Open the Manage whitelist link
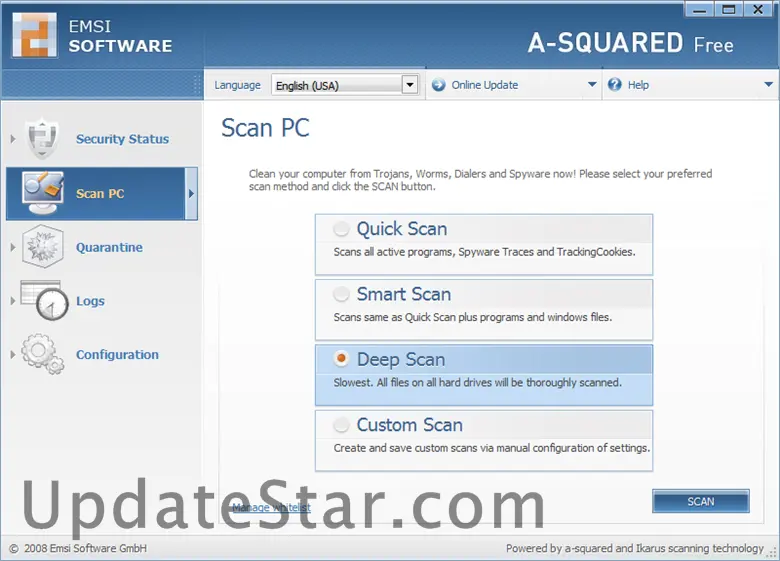 [x=272, y=507]
